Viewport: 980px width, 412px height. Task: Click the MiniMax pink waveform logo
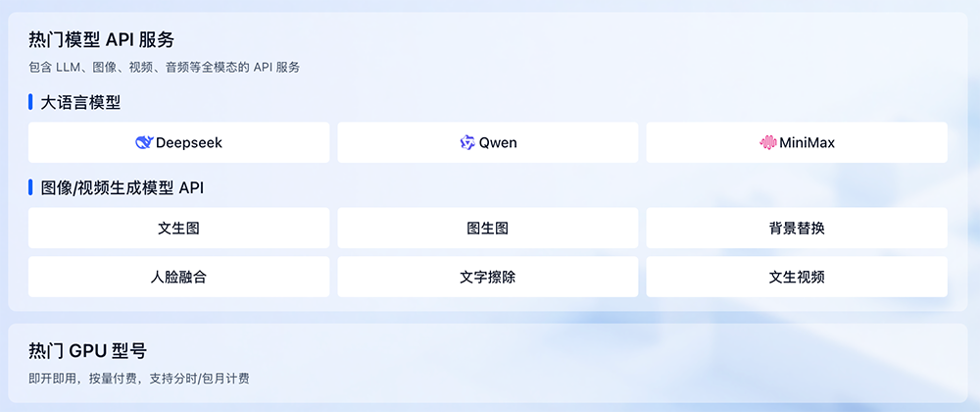(x=767, y=142)
